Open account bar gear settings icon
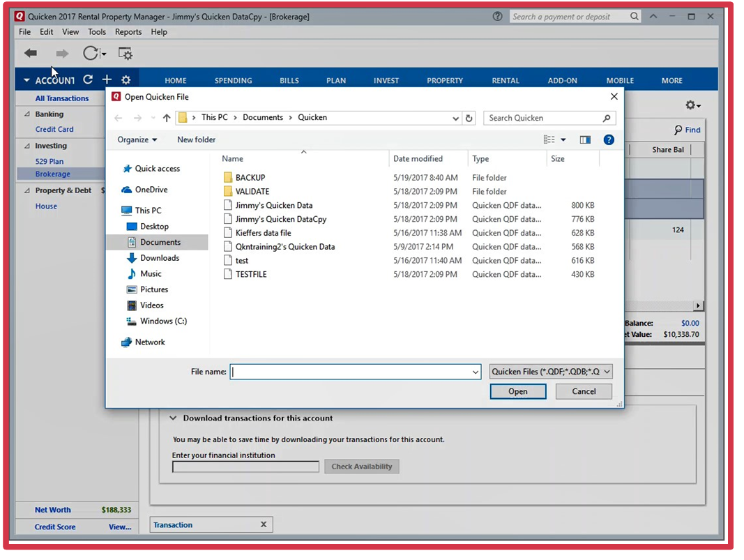 tap(126, 80)
